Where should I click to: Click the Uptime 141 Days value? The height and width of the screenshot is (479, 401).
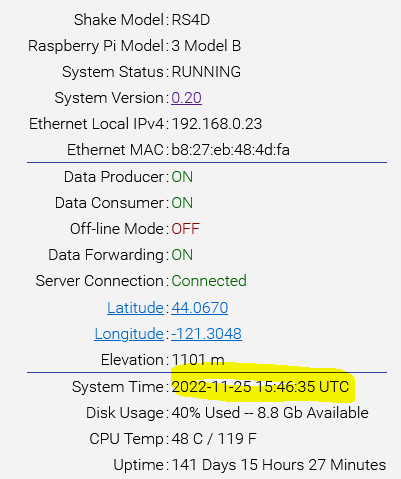[279, 465]
